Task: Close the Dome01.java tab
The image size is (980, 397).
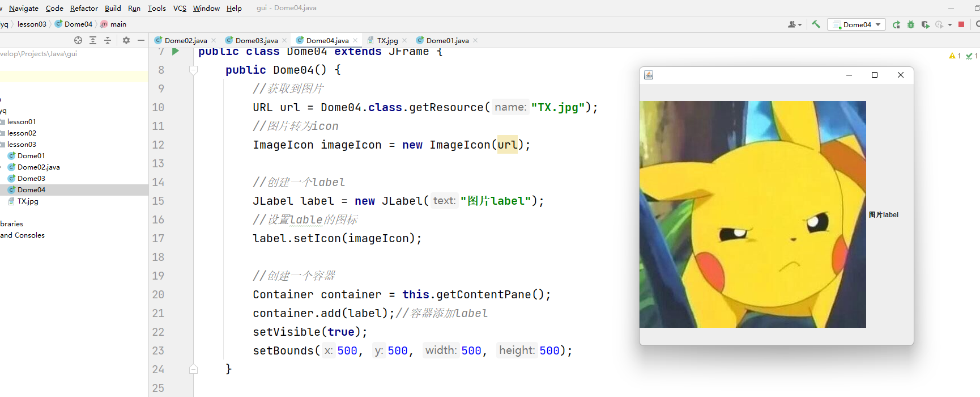Action: [475, 40]
